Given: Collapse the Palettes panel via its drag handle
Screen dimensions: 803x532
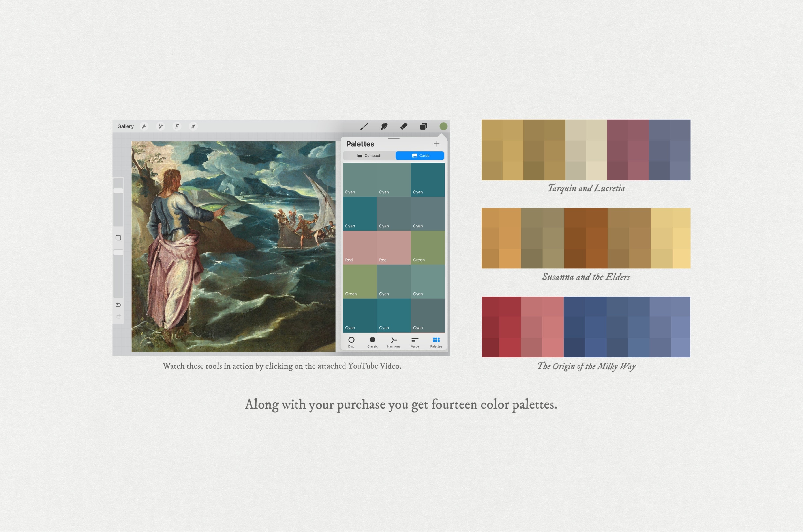Looking at the screenshot, I should [x=394, y=139].
